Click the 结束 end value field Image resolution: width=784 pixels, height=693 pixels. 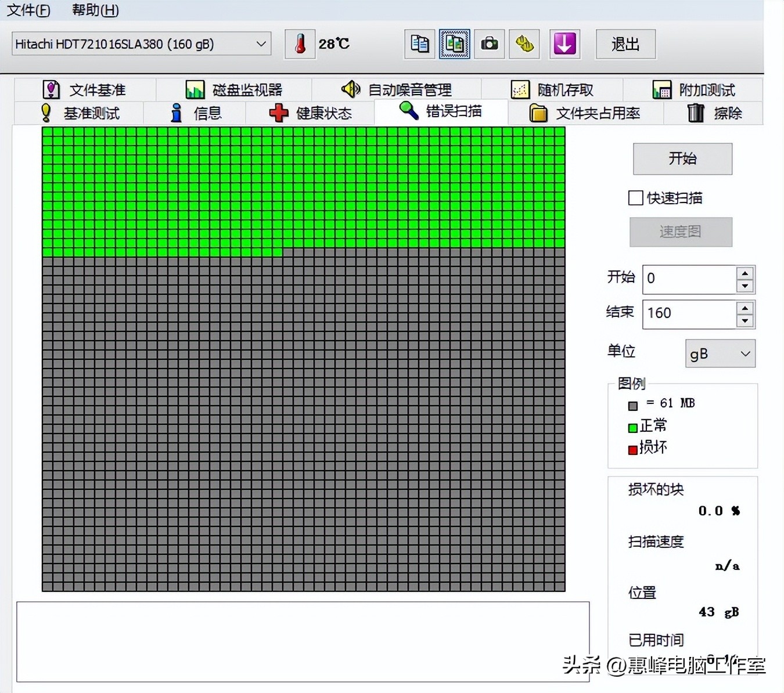689,313
